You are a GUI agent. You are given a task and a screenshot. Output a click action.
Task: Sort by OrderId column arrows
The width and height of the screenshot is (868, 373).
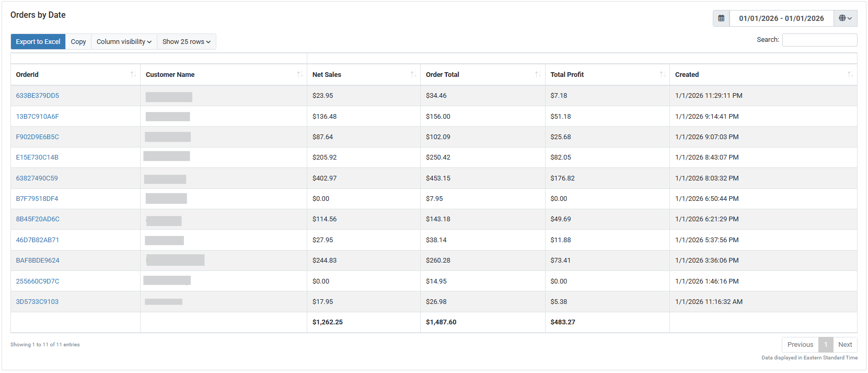point(133,75)
